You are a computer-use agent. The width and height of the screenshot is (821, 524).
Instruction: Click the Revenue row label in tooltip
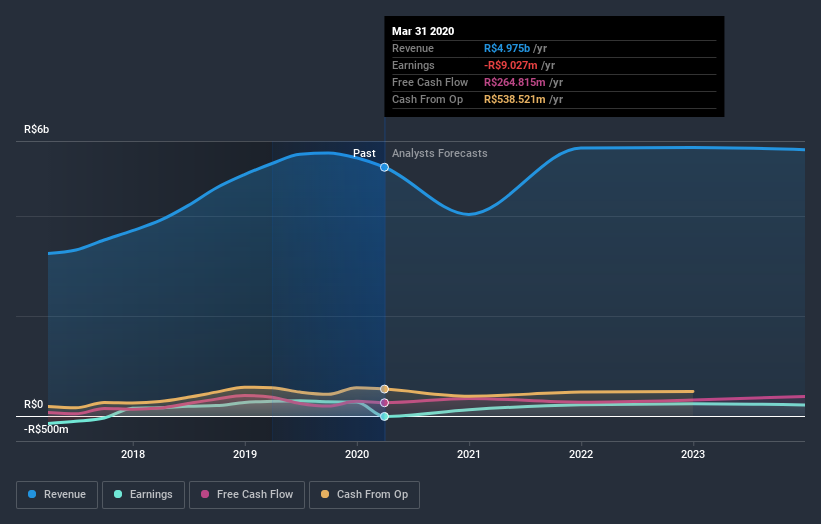[413, 48]
